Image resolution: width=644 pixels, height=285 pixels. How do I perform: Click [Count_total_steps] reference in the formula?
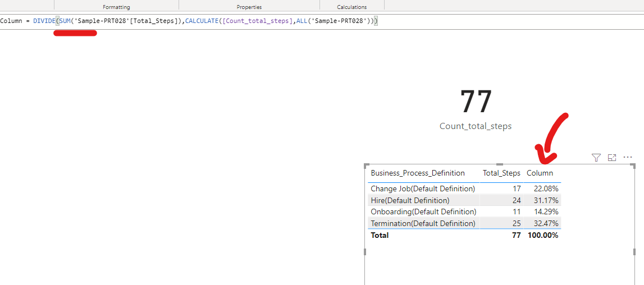coord(259,21)
